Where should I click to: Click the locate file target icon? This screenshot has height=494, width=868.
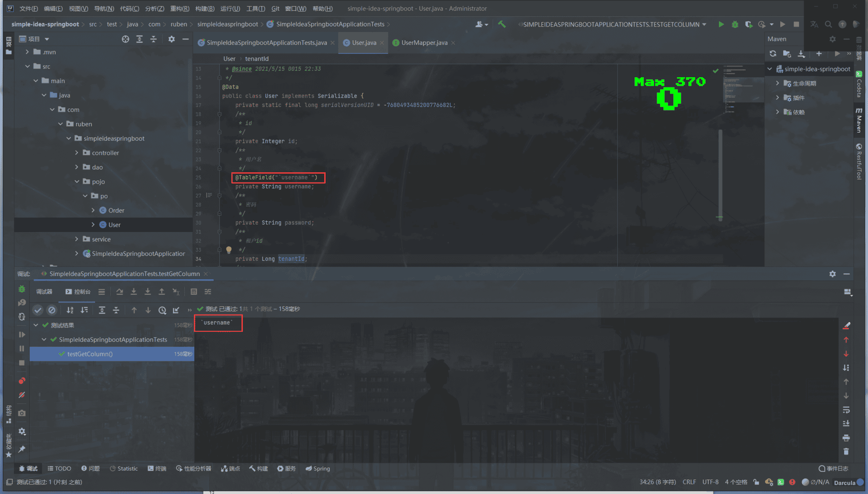point(125,39)
